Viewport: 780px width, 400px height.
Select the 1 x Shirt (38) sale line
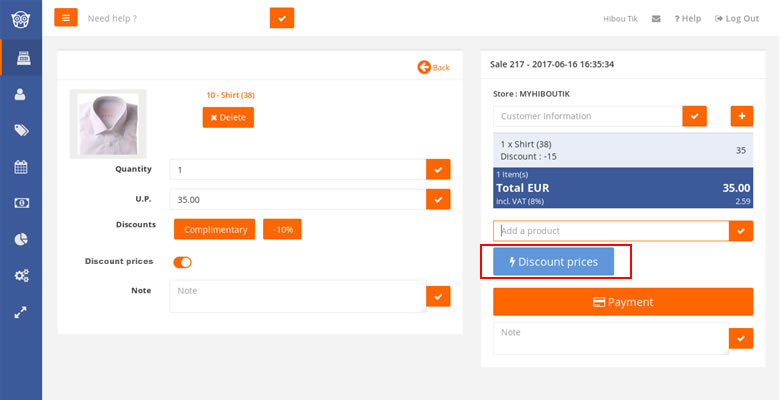[623, 150]
